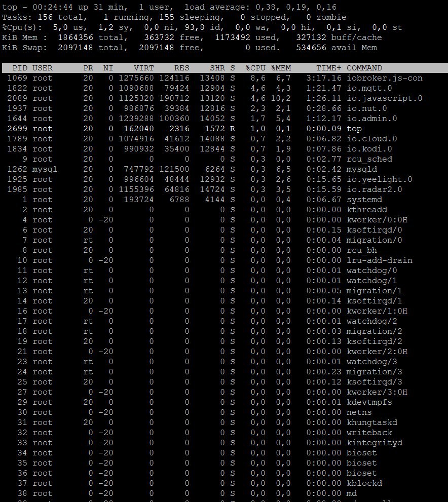The image size is (448, 502).
Task: Select the 1173492 used memory value
Action: [x=233, y=37]
